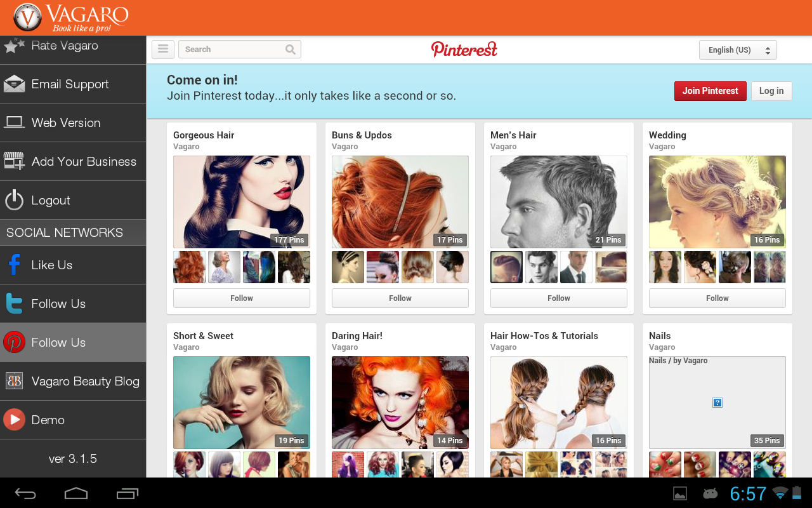
Task: Select Add Your Business menu item
Action: 73,161
